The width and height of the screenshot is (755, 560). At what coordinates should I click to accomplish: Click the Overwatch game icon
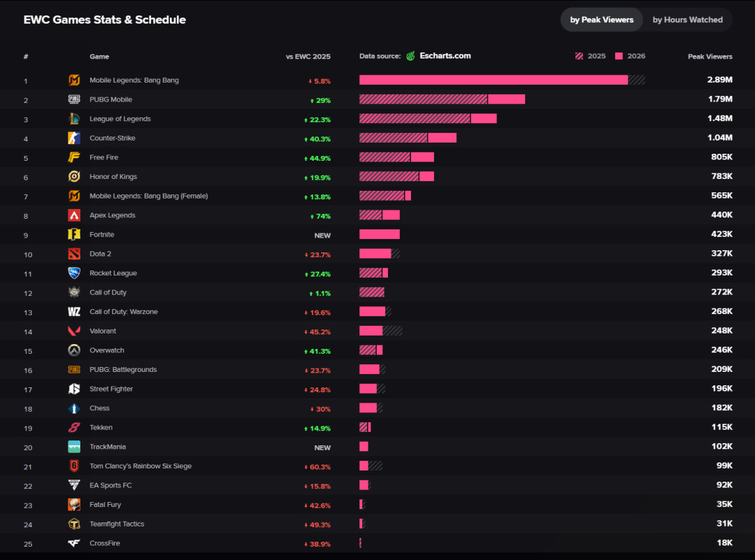click(74, 350)
